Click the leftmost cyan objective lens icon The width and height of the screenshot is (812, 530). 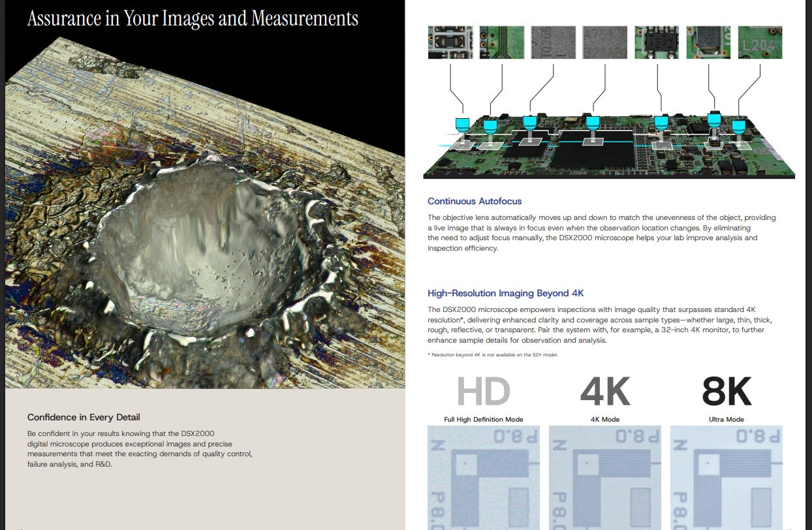coord(463,123)
